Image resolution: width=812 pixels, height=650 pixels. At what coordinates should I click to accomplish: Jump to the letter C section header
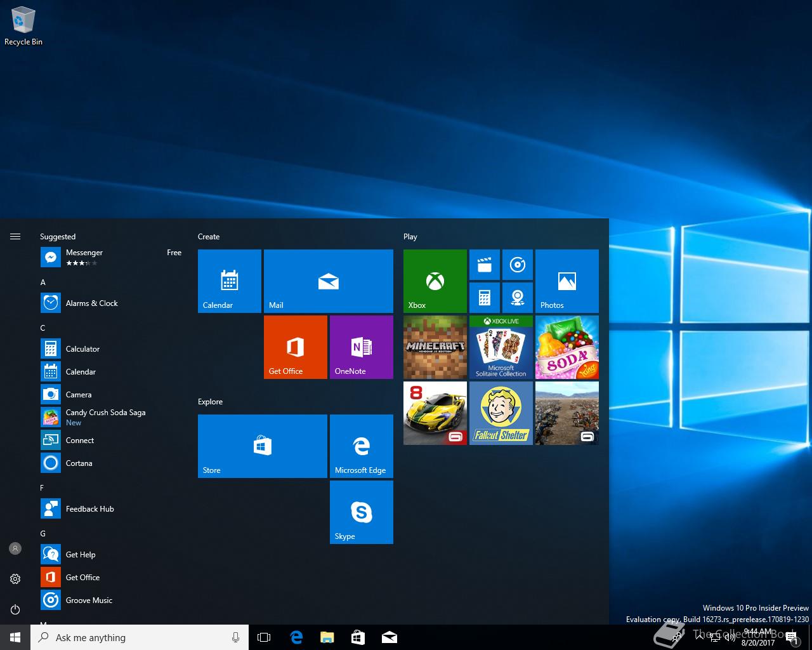[x=43, y=328]
